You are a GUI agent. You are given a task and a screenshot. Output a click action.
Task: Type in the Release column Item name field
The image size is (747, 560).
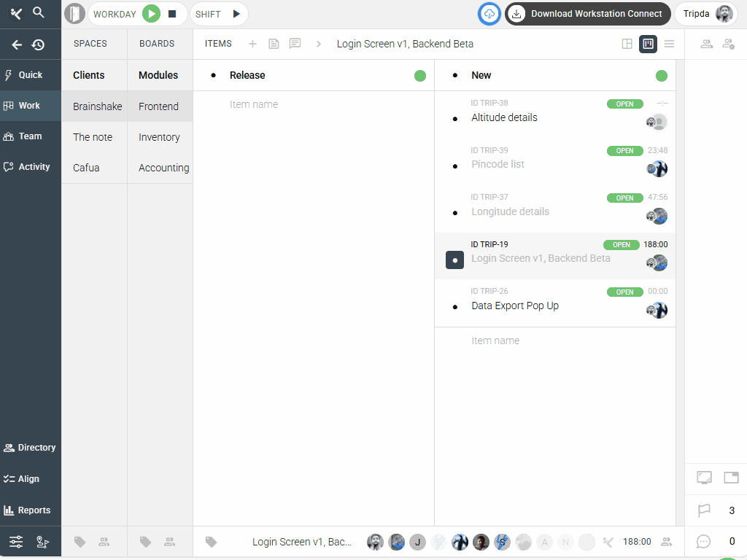tap(314, 105)
